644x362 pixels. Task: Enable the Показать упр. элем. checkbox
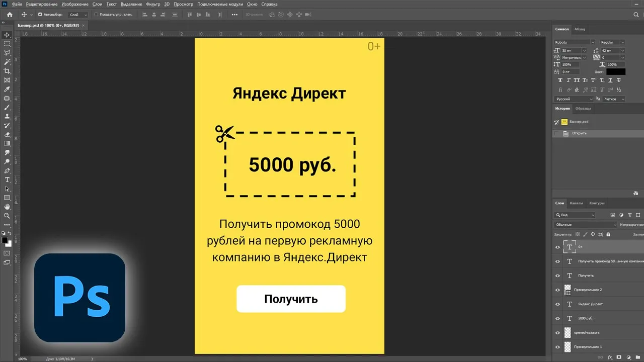tap(96, 15)
